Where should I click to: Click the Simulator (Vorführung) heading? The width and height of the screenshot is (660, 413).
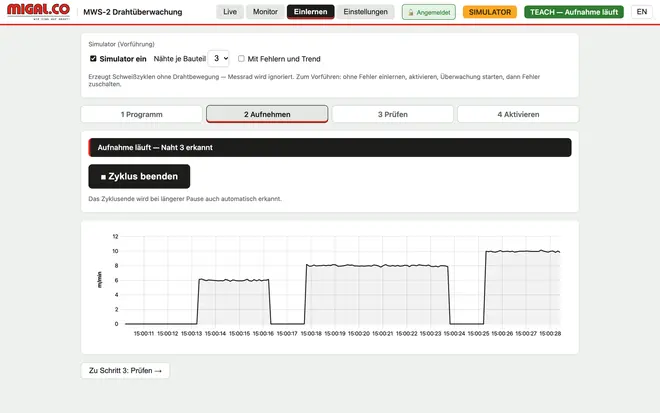pos(121,44)
